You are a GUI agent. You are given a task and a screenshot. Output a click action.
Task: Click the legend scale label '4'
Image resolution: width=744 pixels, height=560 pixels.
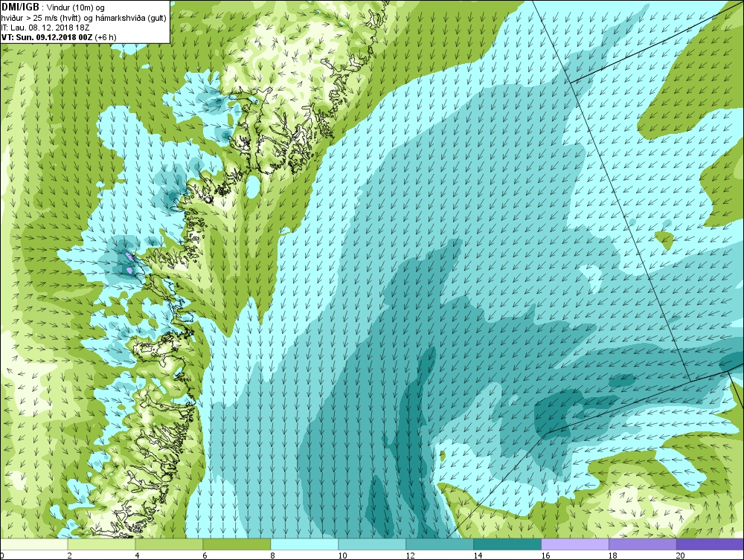point(137,556)
